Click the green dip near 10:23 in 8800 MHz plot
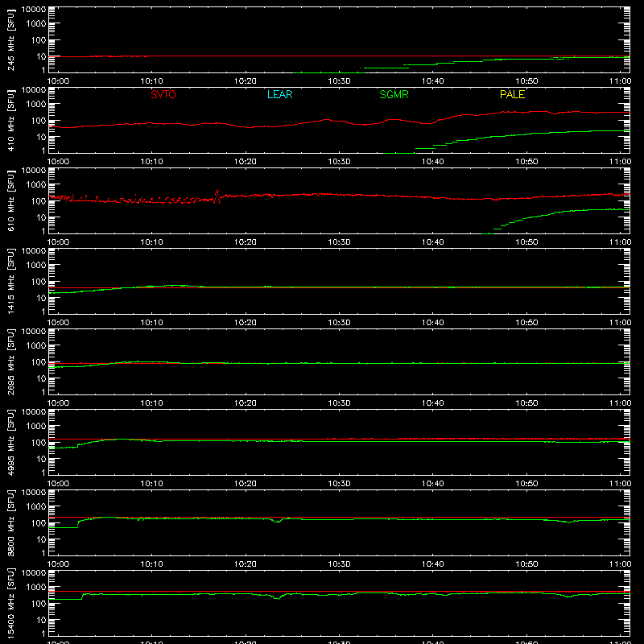644x644 pixels. coord(278,521)
